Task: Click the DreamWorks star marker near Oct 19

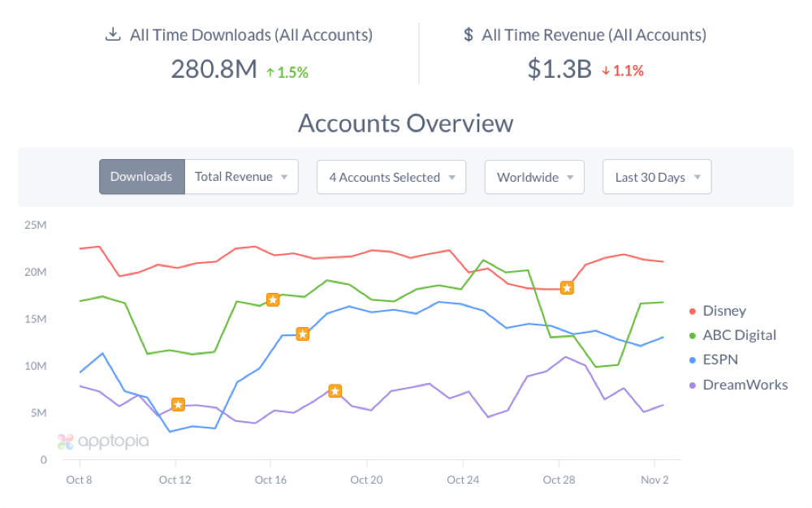Action: click(x=335, y=391)
